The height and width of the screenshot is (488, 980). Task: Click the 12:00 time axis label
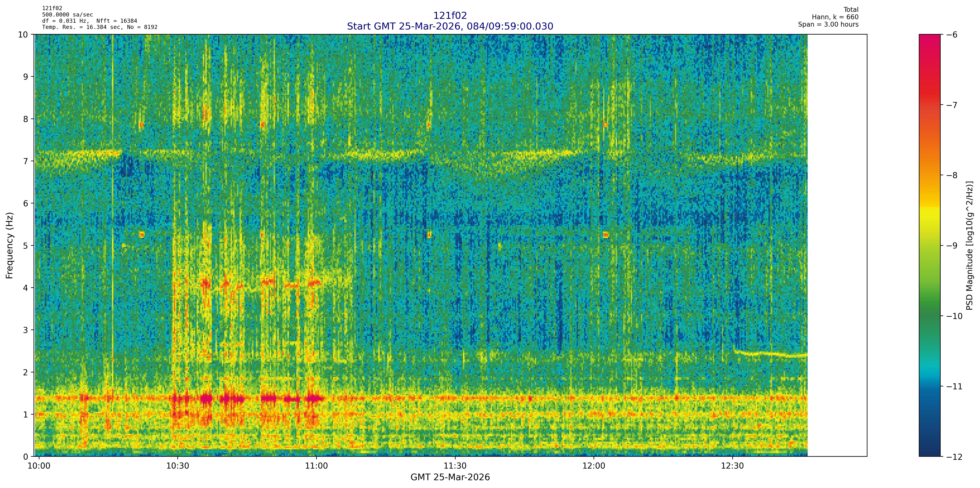pos(594,466)
